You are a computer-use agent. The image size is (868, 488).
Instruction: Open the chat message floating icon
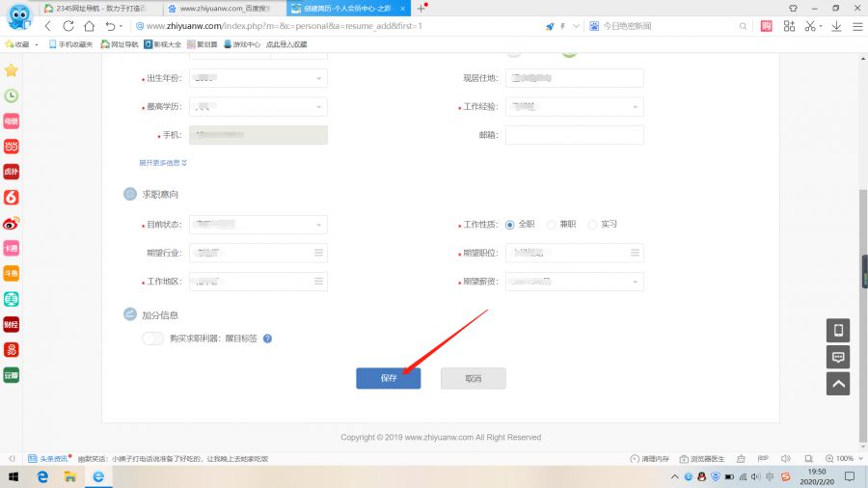[x=838, y=357]
